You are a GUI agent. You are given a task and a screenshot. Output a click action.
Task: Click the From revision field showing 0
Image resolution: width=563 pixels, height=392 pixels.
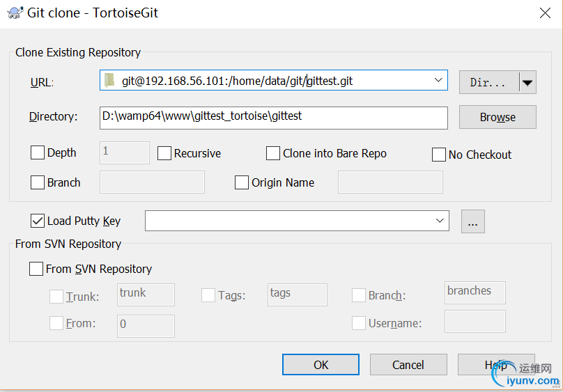[x=146, y=326]
